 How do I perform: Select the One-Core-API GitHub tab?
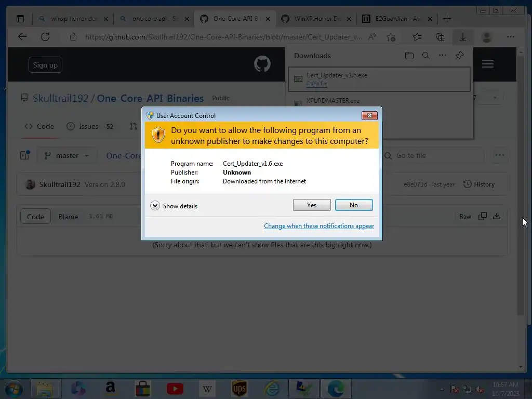point(235,19)
